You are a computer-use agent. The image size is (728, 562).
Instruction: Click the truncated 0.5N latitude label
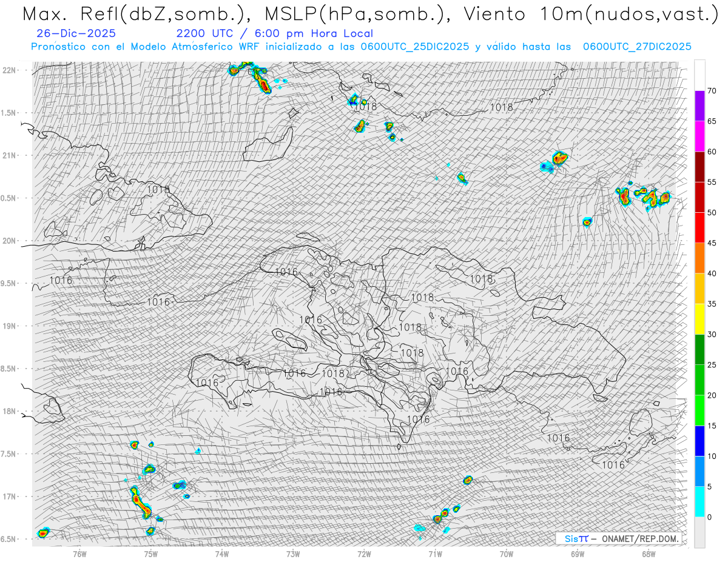click(x=9, y=198)
